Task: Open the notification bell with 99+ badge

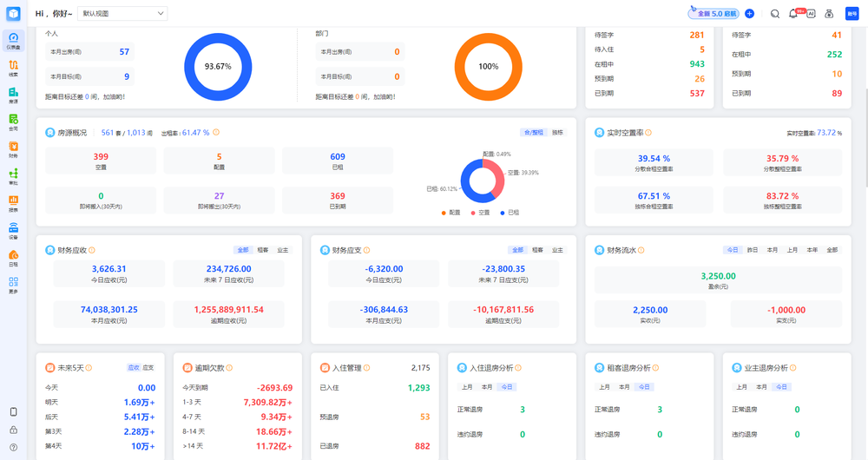Action: point(793,13)
